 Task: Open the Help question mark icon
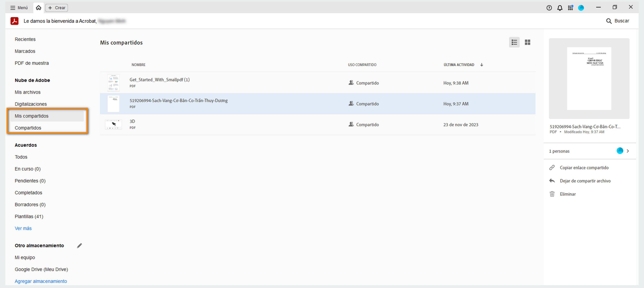pos(549,8)
